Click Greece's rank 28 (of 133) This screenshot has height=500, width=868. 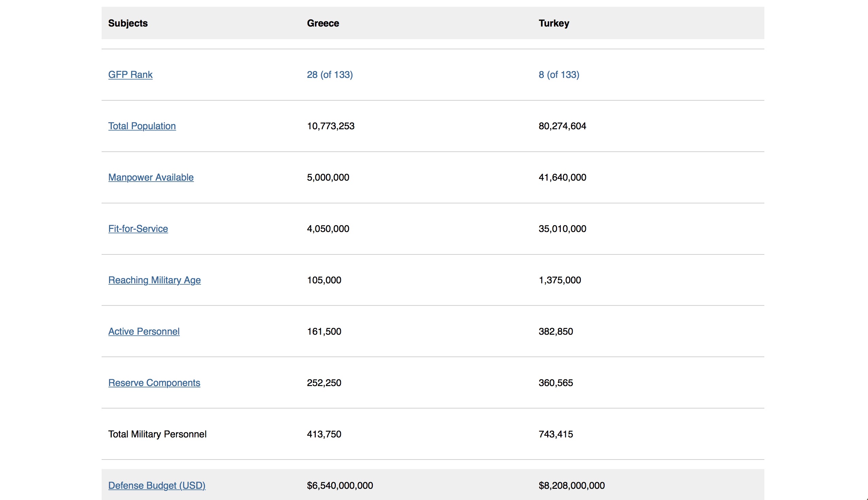(329, 74)
